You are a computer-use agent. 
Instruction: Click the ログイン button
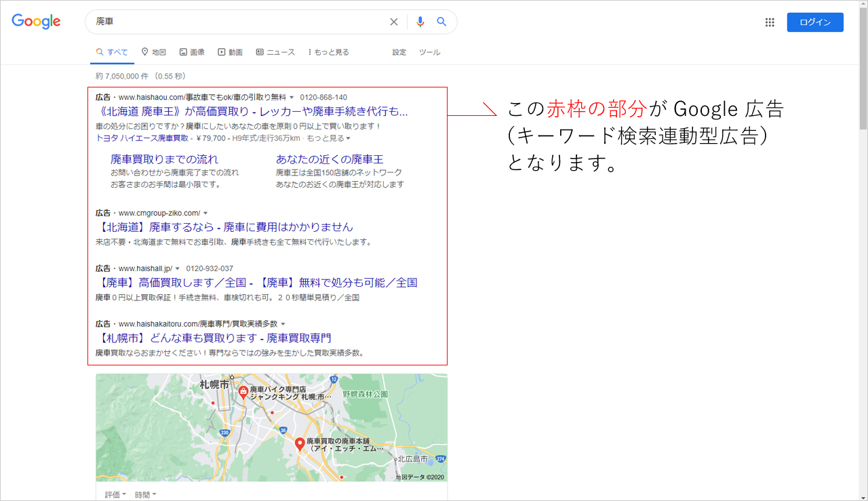tap(815, 22)
